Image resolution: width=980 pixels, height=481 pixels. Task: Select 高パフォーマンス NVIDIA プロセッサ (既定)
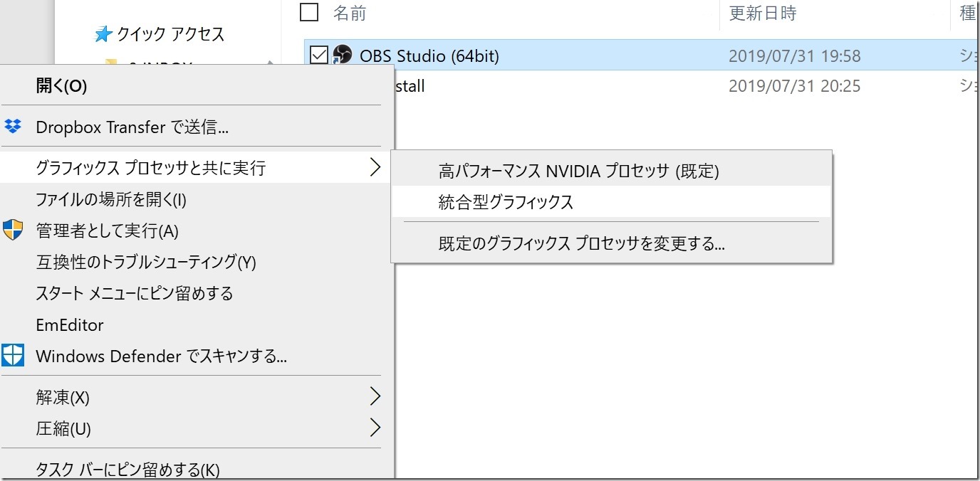pyautogui.click(x=611, y=171)
